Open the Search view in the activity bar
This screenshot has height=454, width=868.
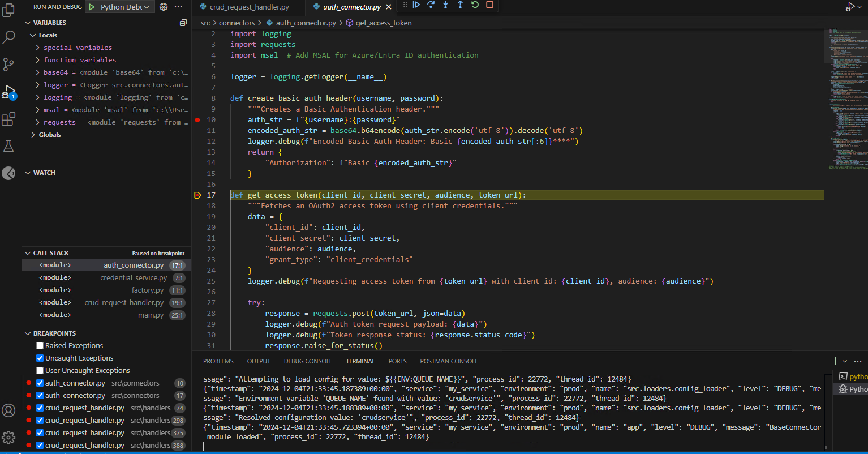8,37
